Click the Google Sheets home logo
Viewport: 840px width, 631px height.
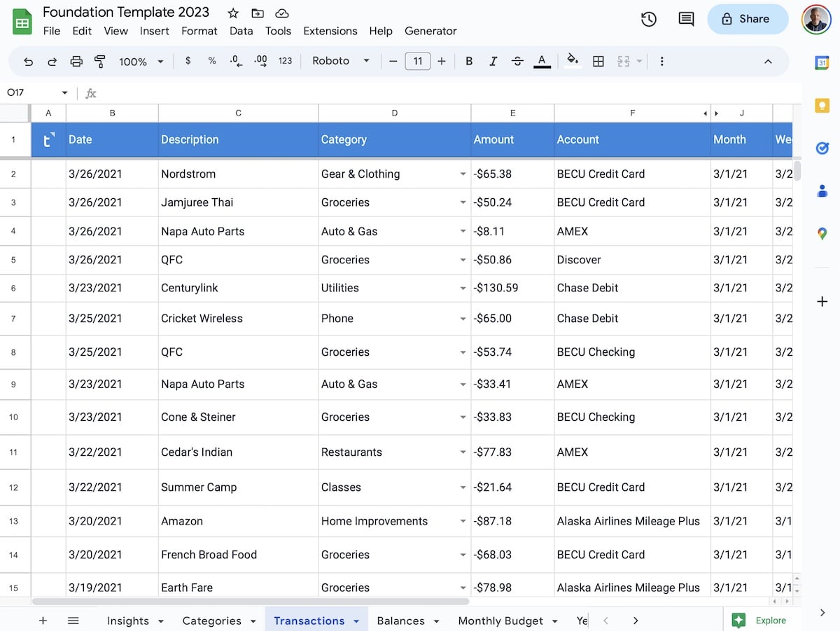(x=22, y=22)
